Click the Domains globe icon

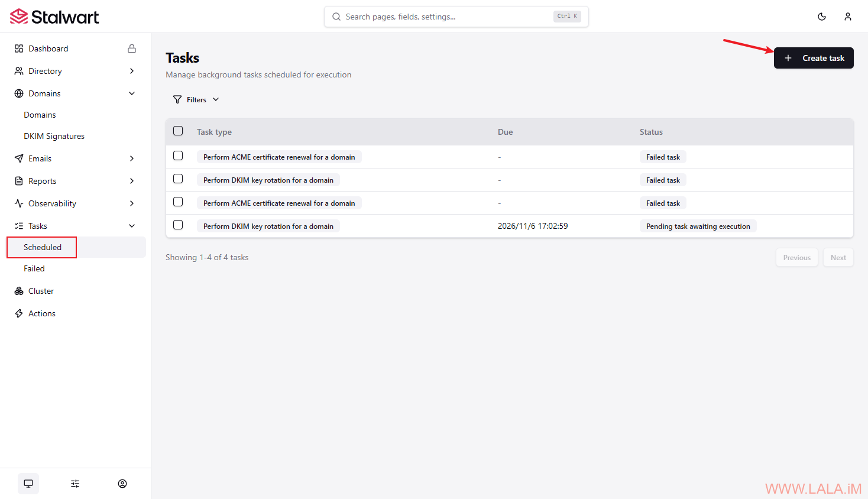pyautogui.click(x=19, y=93)
